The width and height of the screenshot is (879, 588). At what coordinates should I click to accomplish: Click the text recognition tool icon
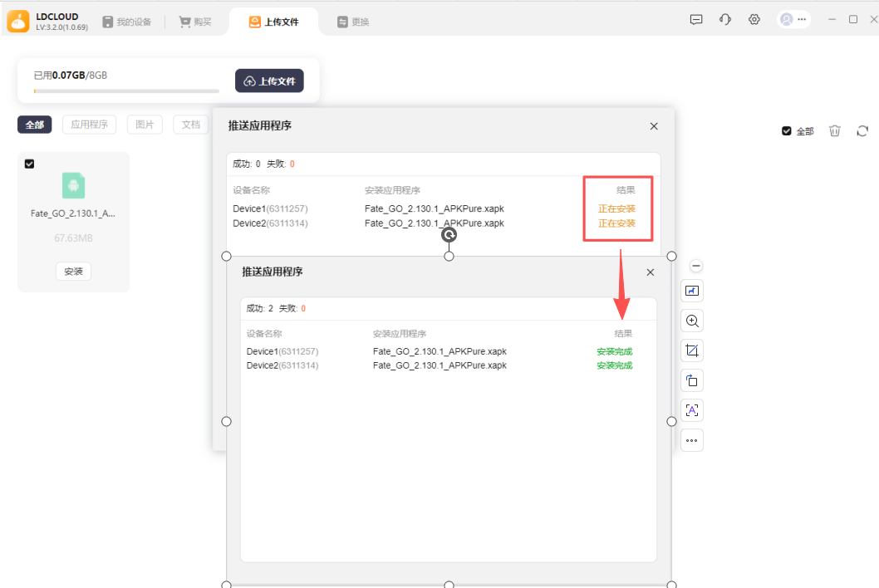point(692,410)
